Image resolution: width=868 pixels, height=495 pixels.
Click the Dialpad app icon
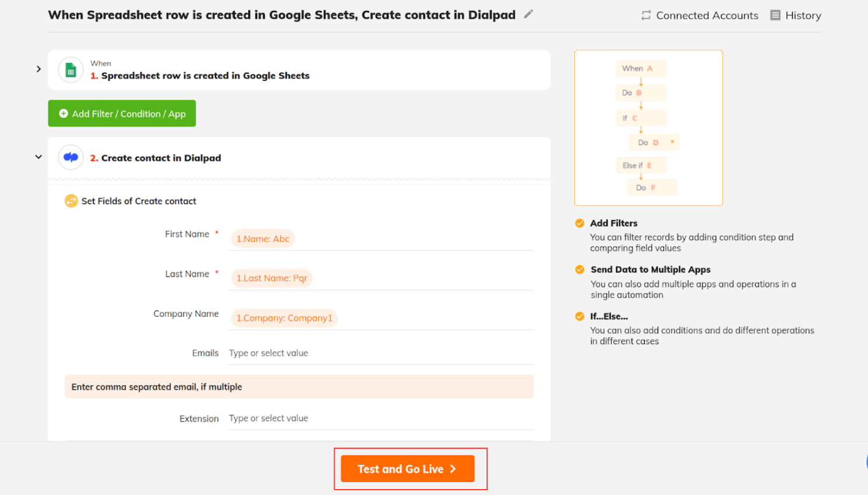pyautogui.click(x=71, y=157)
